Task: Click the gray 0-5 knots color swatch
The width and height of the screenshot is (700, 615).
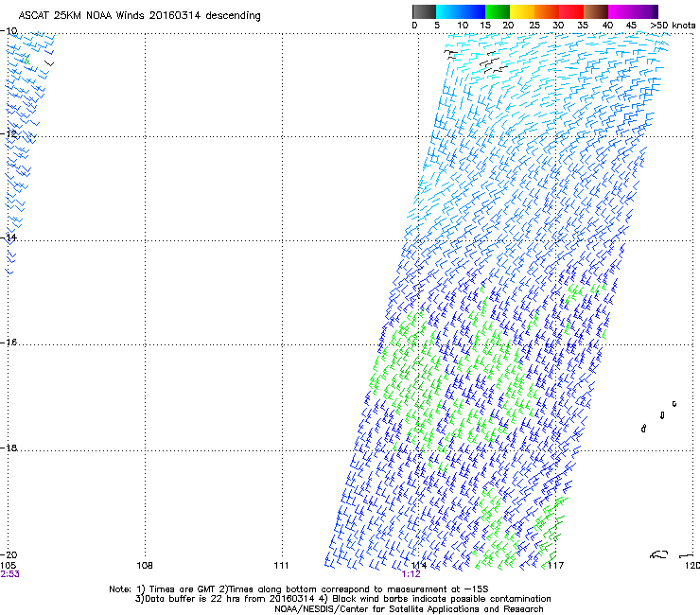Action: pyautogui.click(x=424, y=11)
